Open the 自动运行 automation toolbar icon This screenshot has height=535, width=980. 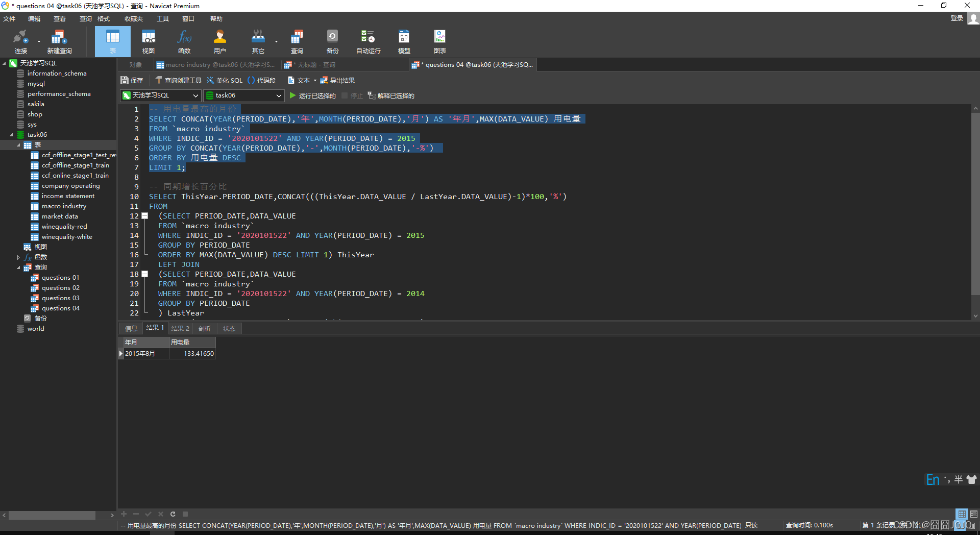pyautogui.click(x=368, y=41)
